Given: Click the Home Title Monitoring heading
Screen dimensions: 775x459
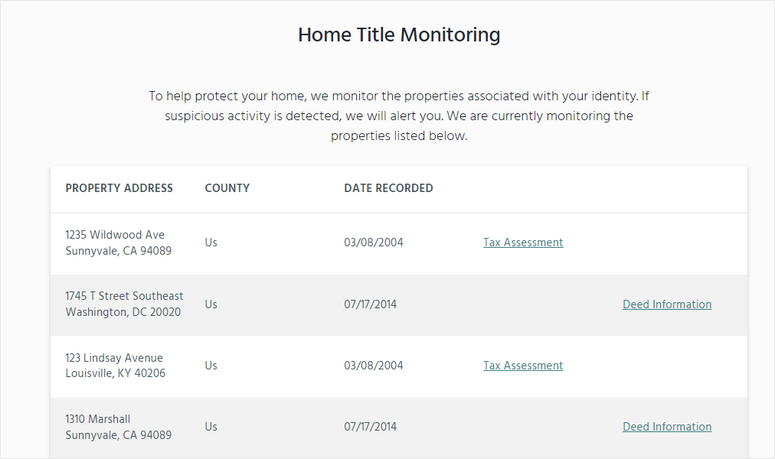Looking at the screenshot, I should (399, 35).
